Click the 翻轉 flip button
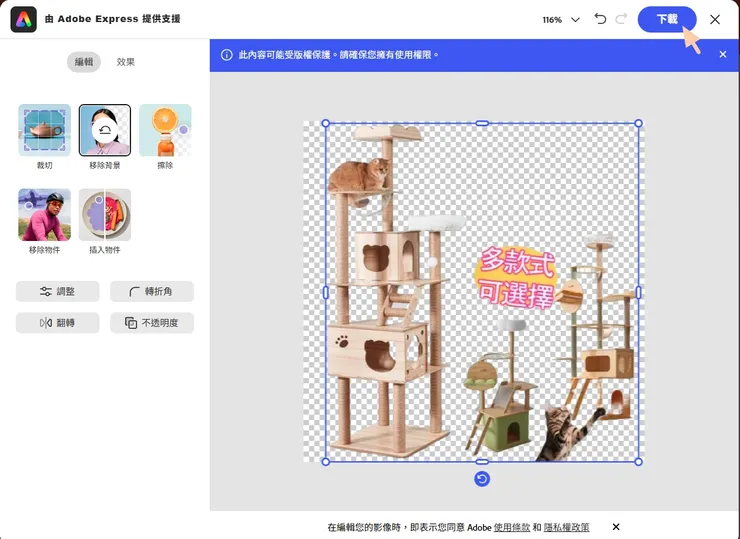The height and width of the screenshot is (539, 740). point(58,323)
